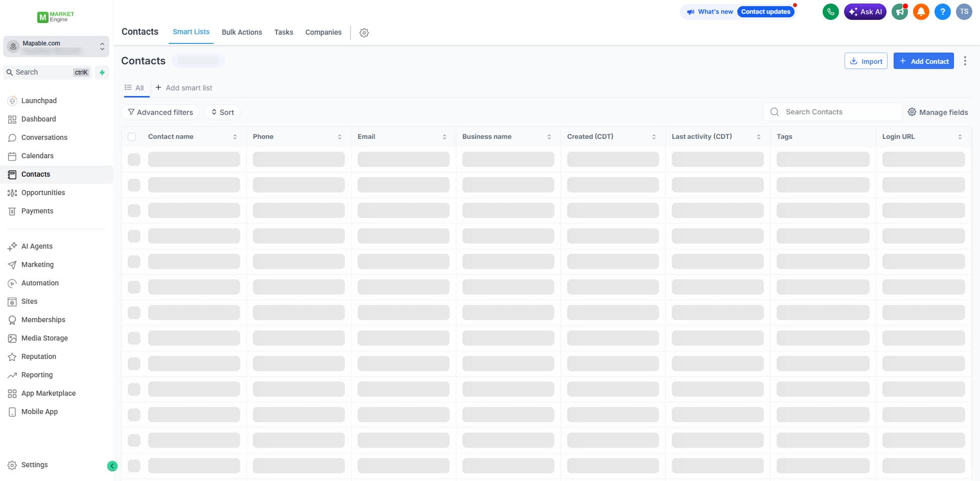Open the orange notifications bell

tap(921, 12)
